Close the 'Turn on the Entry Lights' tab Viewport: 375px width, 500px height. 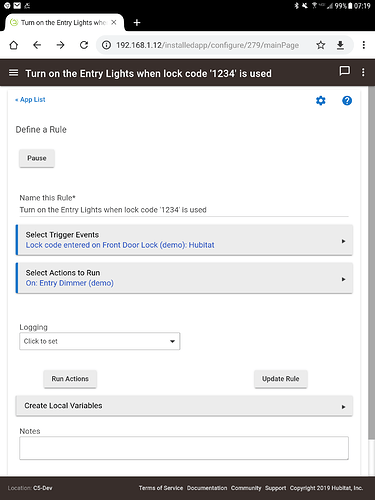point(114,22)
